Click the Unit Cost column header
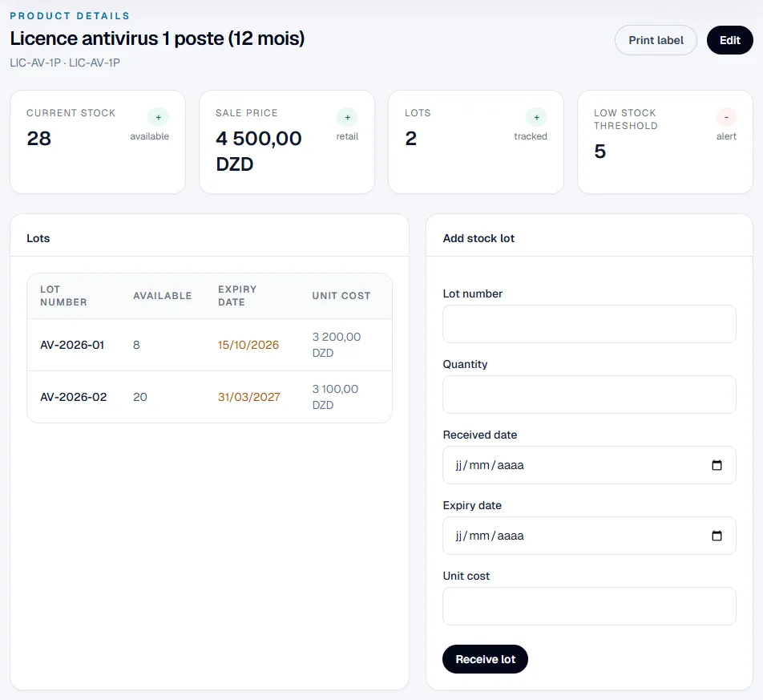Viewport: 763px width, 700px height. click(341, 296)
